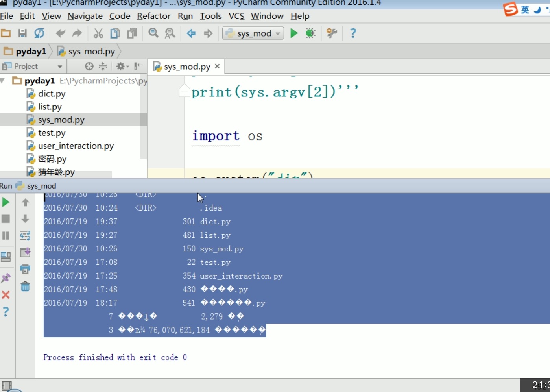Open the Refactor menu
The image size is (550, 392).
[x=153, y=16]
